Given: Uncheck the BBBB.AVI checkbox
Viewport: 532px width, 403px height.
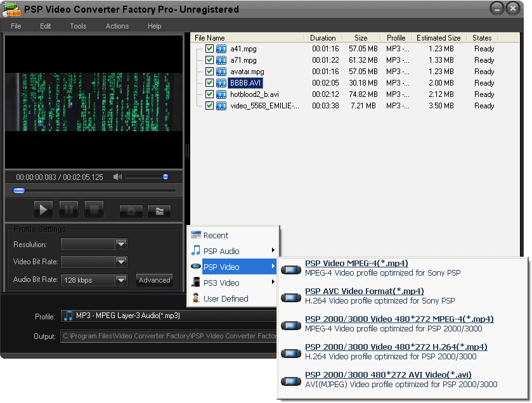Looking at the screenshot, I should pyautogui.click(x=209, y=83).
